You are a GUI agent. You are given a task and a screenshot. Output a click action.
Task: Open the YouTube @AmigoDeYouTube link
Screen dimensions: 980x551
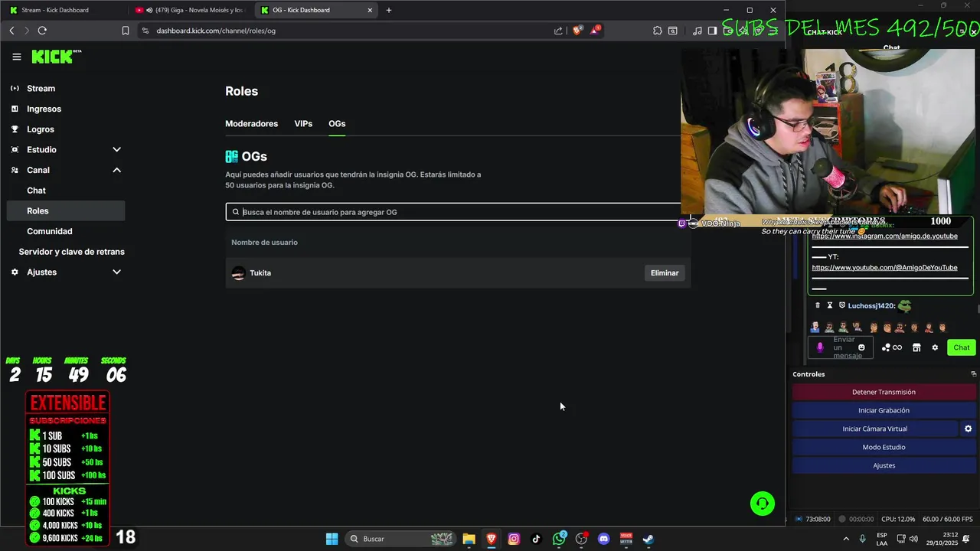pos(884,268)
